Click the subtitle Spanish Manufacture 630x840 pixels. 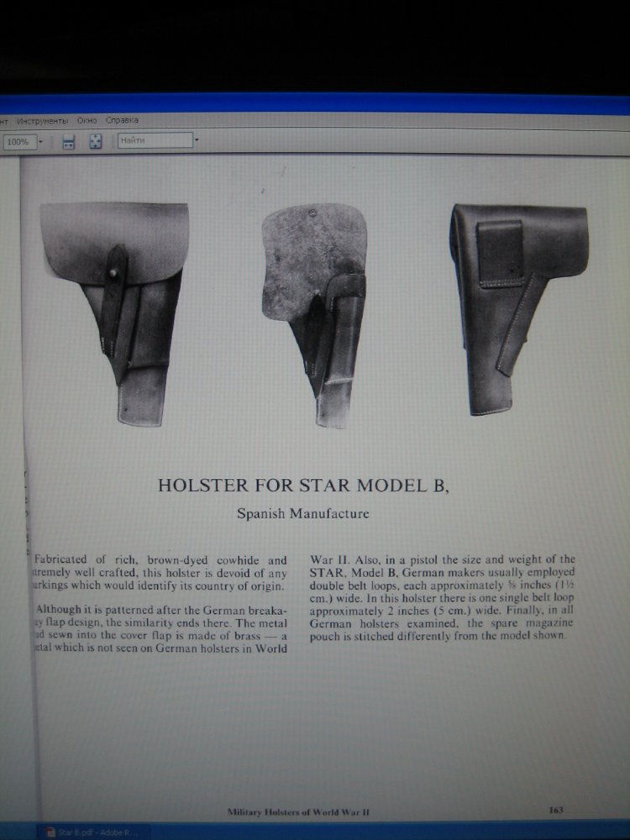[303, 513]
